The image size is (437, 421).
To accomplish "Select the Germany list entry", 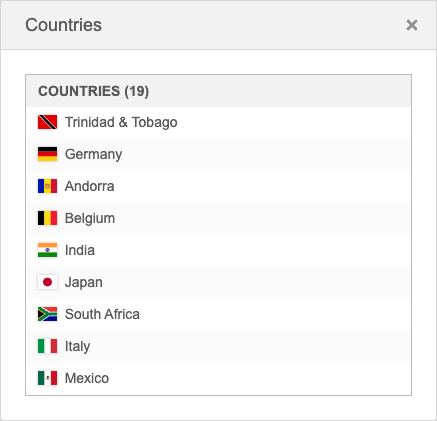I will [218, 154].
